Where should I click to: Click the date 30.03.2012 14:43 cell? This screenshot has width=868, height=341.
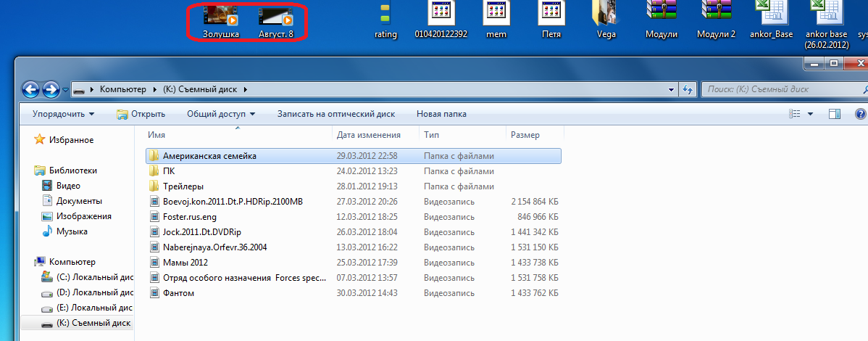(367, 293)
